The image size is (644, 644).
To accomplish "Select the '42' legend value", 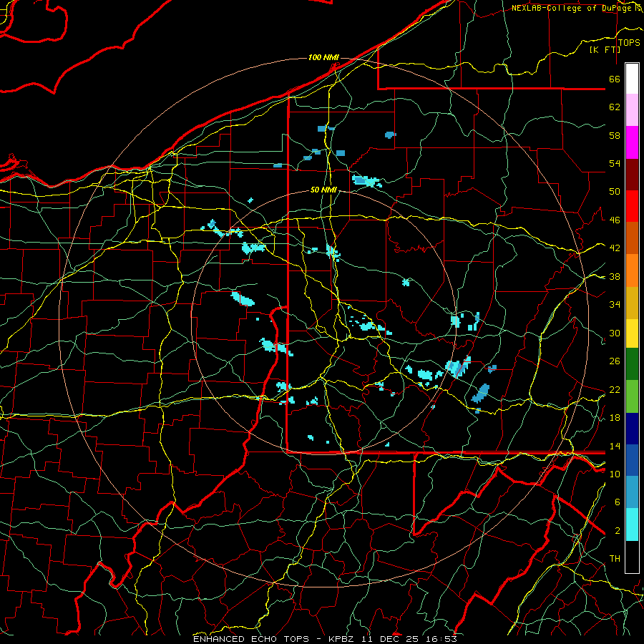I will pyautogui.click(x=615, y=248).
